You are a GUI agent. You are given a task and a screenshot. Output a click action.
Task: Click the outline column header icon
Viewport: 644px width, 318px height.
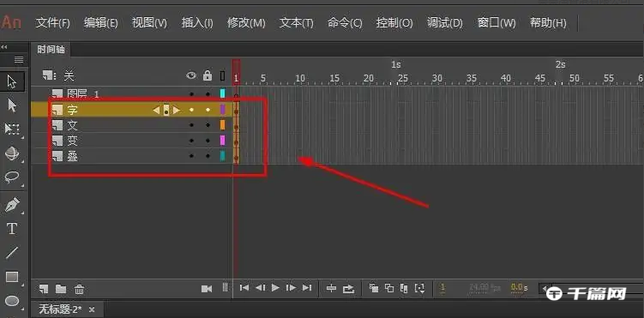(x=223, y=76)
